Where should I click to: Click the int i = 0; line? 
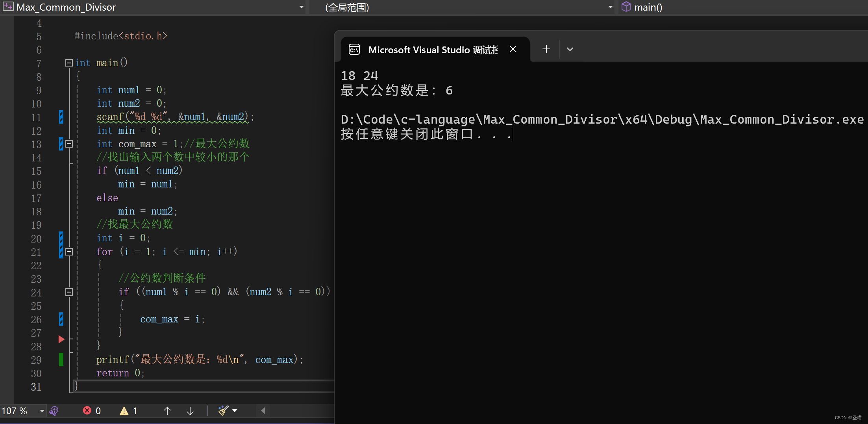(x=123, y=238)
